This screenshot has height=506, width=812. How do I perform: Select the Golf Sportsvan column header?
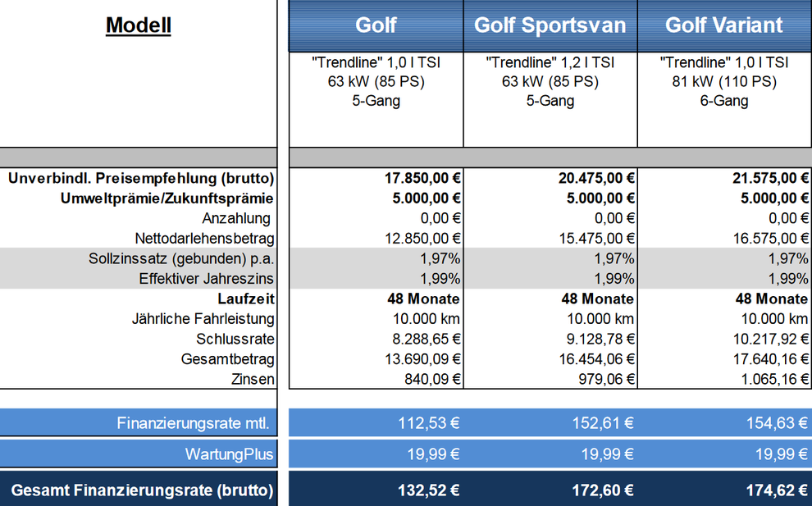pos(550,25)
